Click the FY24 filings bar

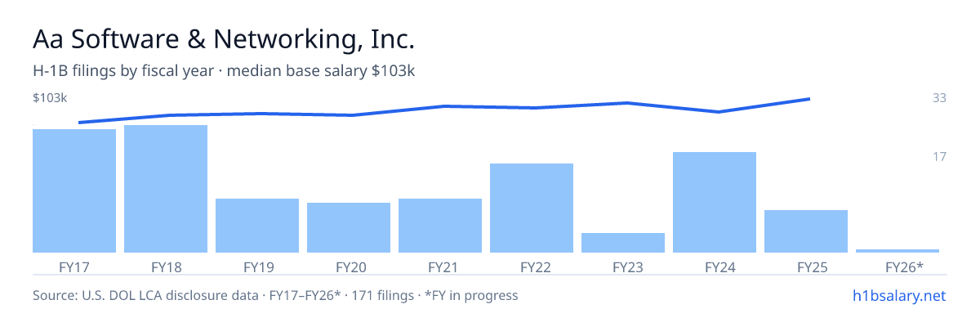tap(715, 202)
